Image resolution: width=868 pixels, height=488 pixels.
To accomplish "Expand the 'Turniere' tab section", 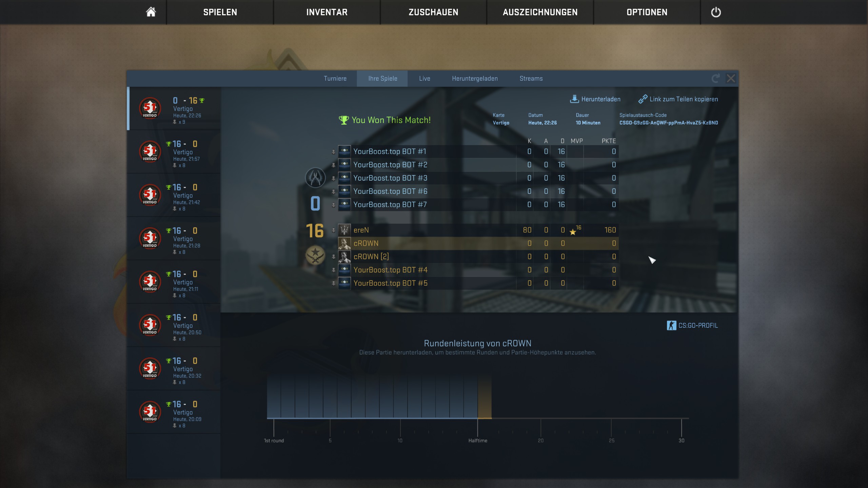I will pyautogui.click(x=334, y=78).
